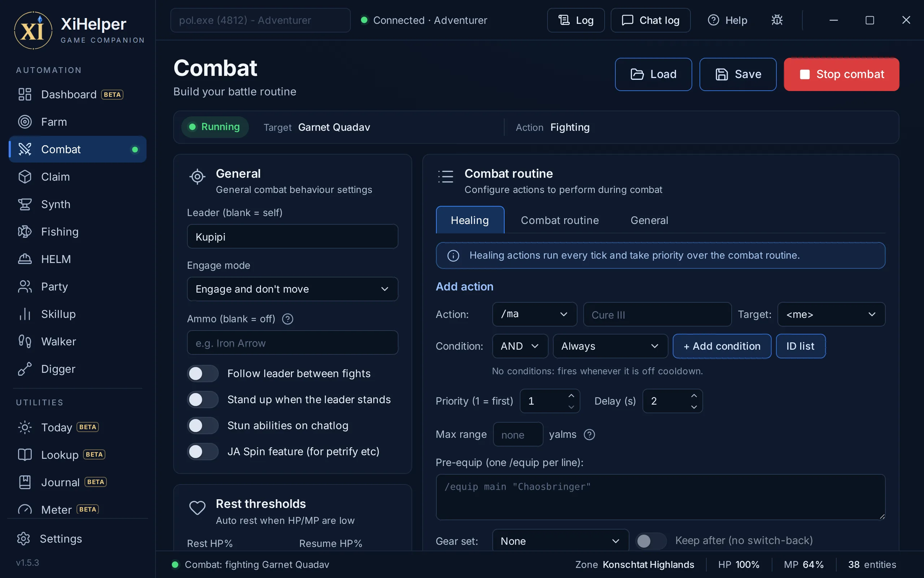Open the Gear set None dropdown
924x578 pixels.
coord(560,541)
